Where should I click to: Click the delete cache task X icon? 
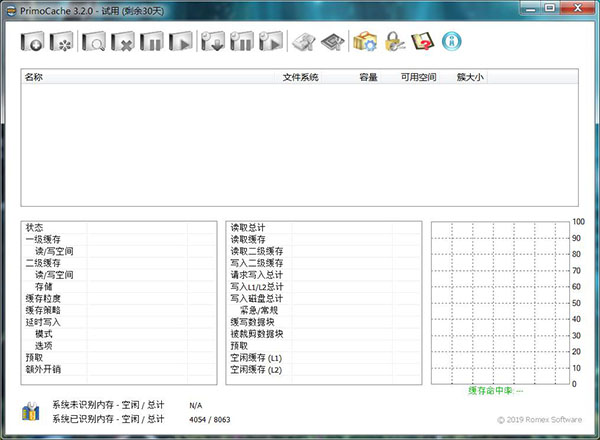click(x=123, y=41)
